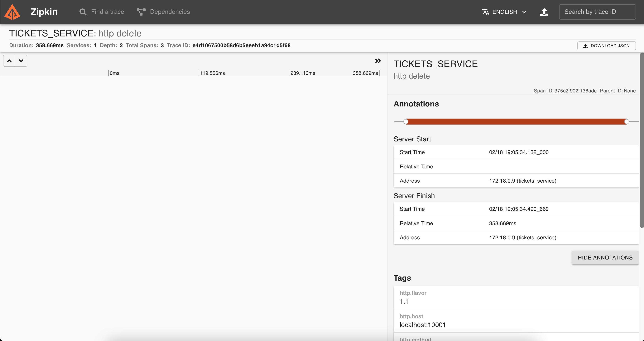644x341 pixels.
Task: Click the red annotation duration bar
Action: pos(516,122)
